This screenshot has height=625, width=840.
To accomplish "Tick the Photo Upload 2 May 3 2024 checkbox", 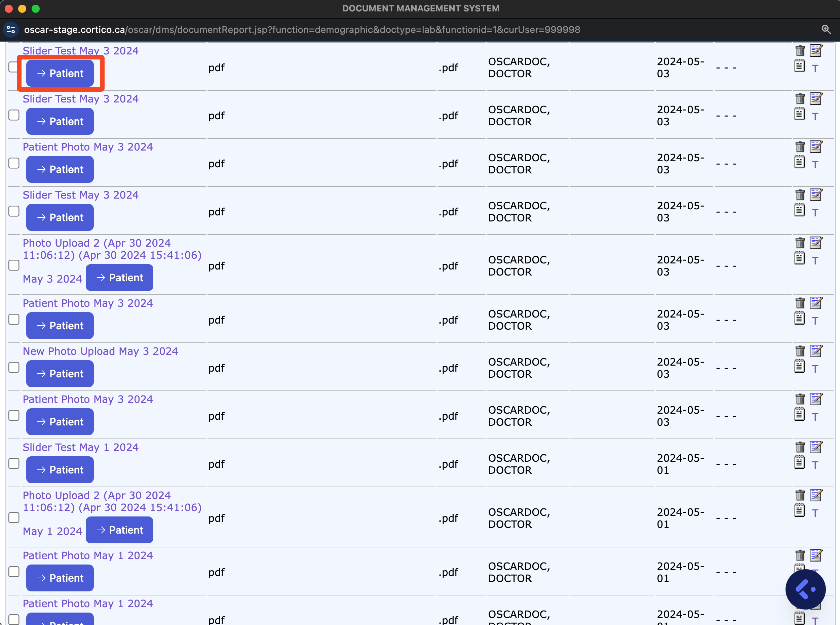I will click(x=14, y=265).
